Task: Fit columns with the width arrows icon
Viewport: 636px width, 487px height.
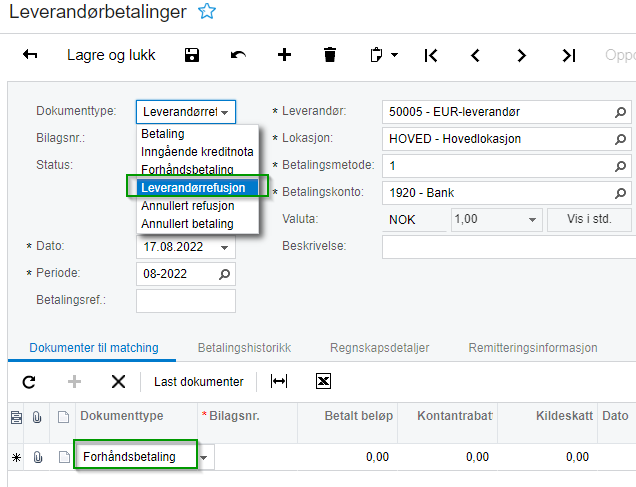Action: (279, 381)
